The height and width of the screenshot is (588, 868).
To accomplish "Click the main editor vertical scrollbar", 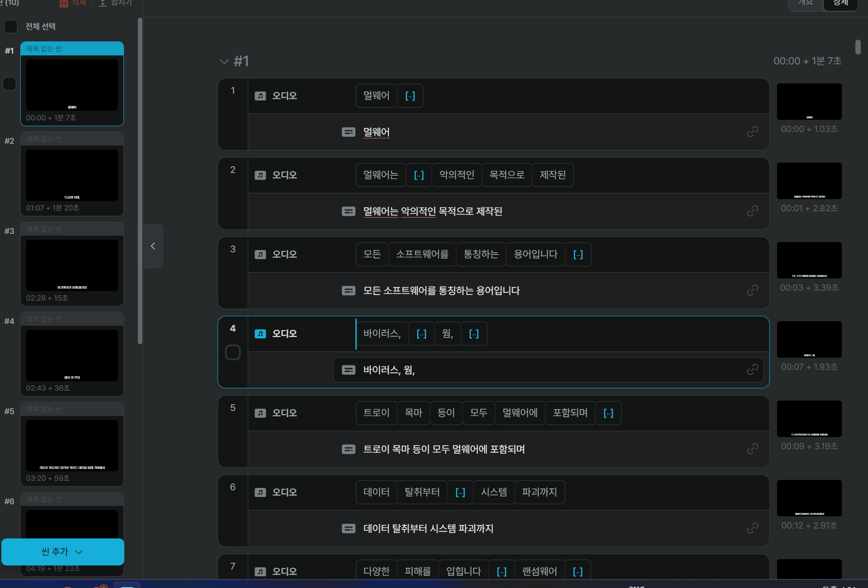I will point(858,47).
